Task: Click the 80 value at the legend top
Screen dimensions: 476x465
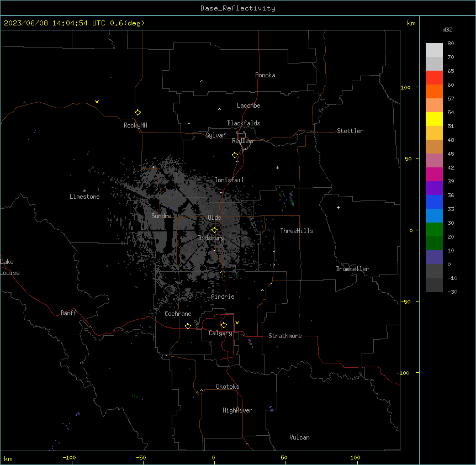Action: coord(451,44)
